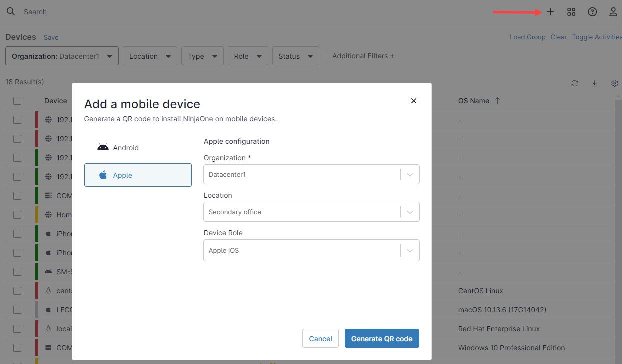Sort by the OS Name column header
Screen dimensions: 622x364
point(474,101)
